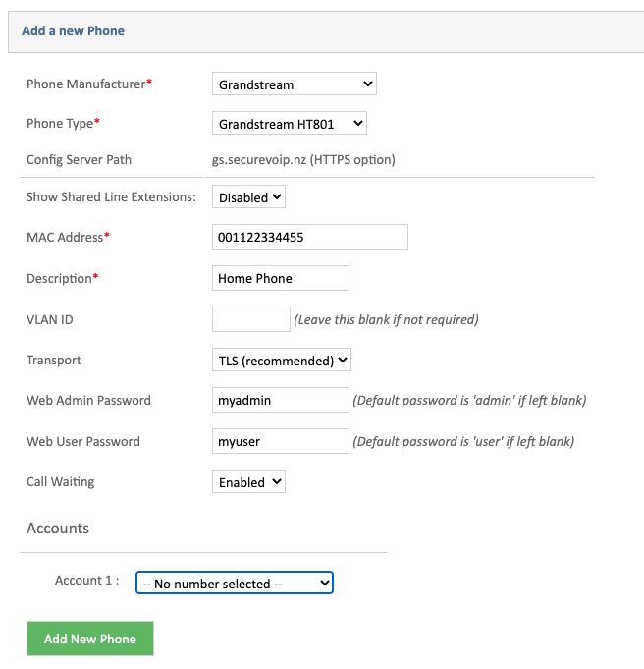The height and width of the screenshot is (669, 644).
Task: Focus the Description field containing Home Phone
Action: point(281,278)
